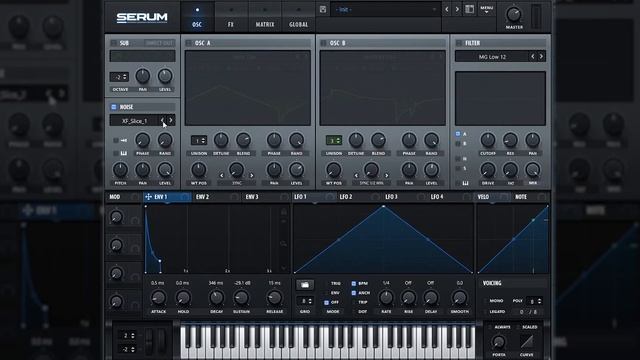
Task: Select LFO mode OFF
Action: click(326, 302)
